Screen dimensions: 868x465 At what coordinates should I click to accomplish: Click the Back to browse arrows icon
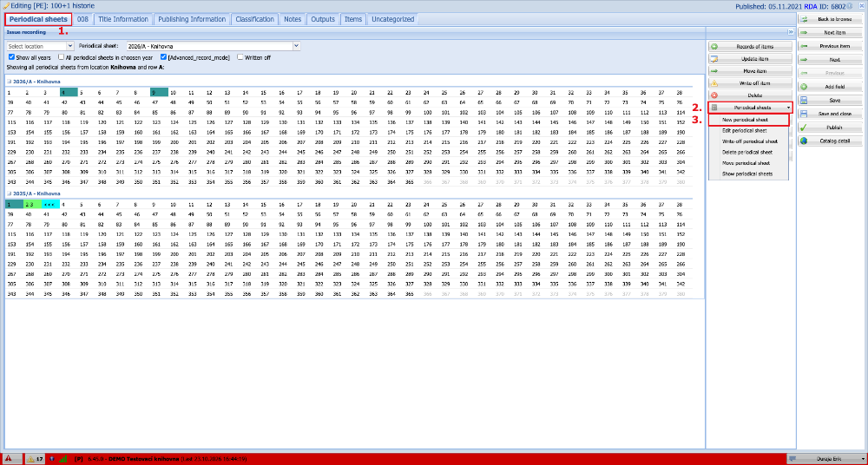pos(804,19)
